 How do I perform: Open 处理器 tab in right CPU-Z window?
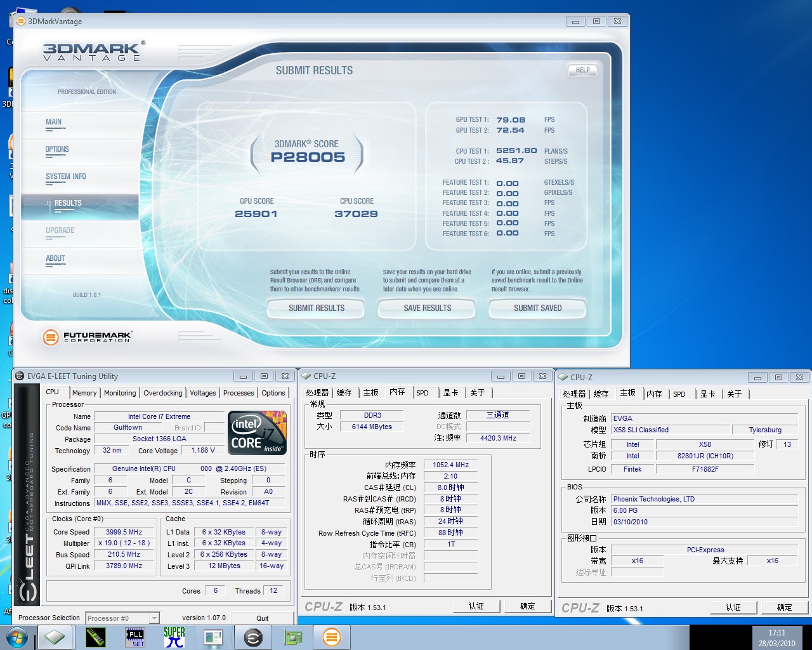[574, 394]
